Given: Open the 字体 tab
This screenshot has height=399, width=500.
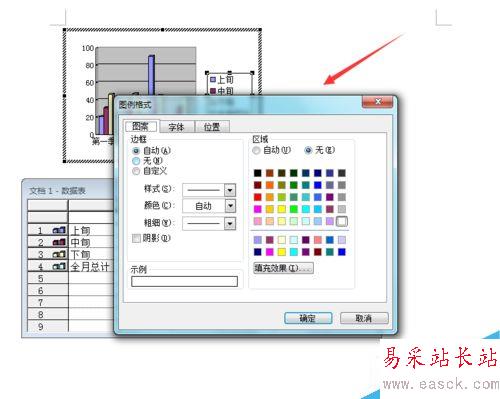Looking at the screenshot, I should pos(176,127).
